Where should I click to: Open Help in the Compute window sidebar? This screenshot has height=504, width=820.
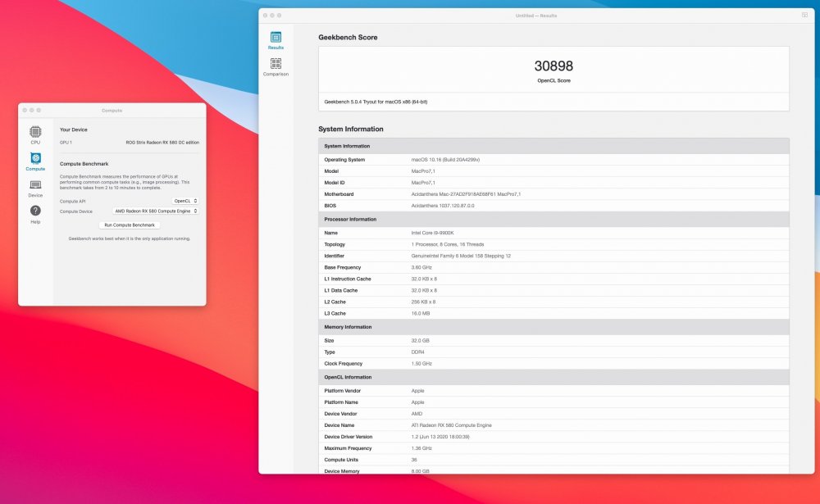tap(35, 214)
